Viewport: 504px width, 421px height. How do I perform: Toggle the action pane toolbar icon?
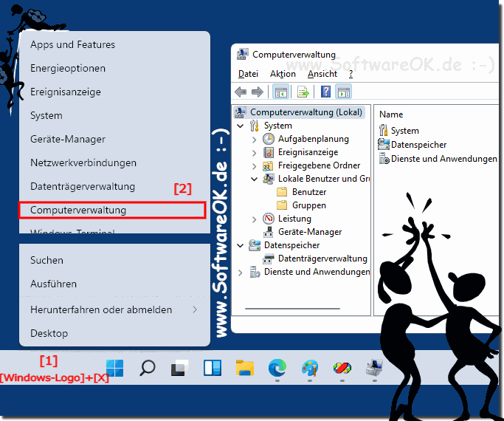343,92
